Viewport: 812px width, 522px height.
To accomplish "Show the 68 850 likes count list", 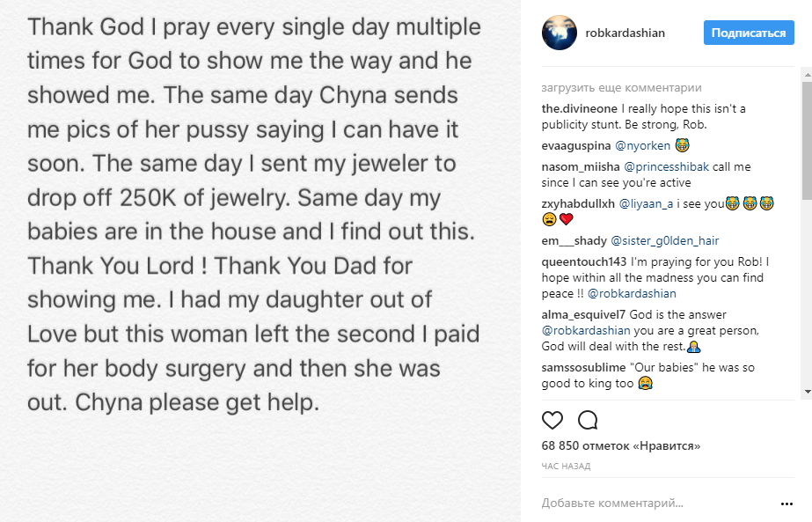I will (x=621, y=446).
